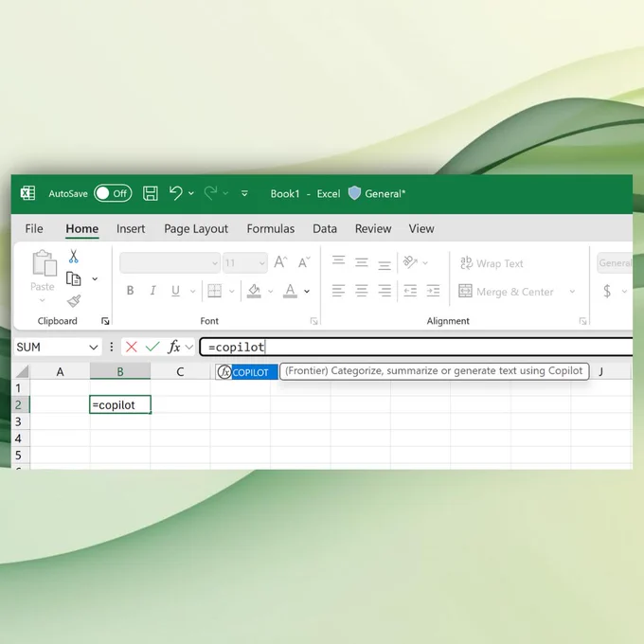Open the Underline style dropdown arrow

[x=192, y=291]
